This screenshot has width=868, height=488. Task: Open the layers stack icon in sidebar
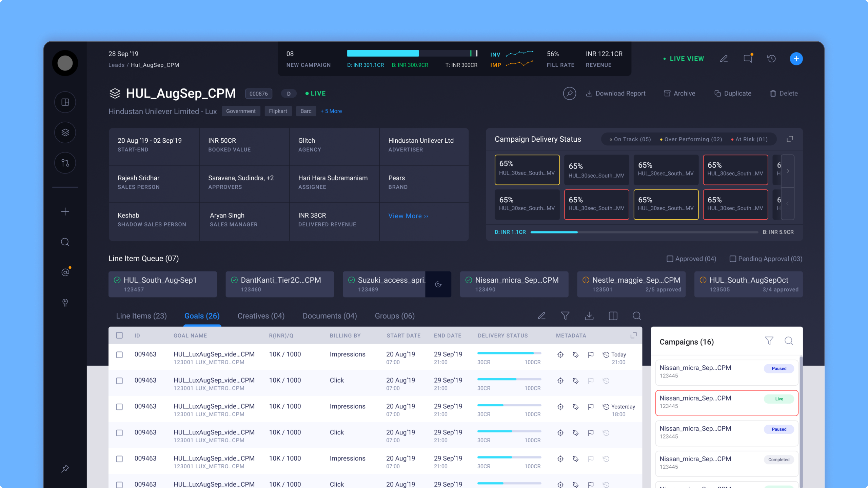click(x=65, y=133)
